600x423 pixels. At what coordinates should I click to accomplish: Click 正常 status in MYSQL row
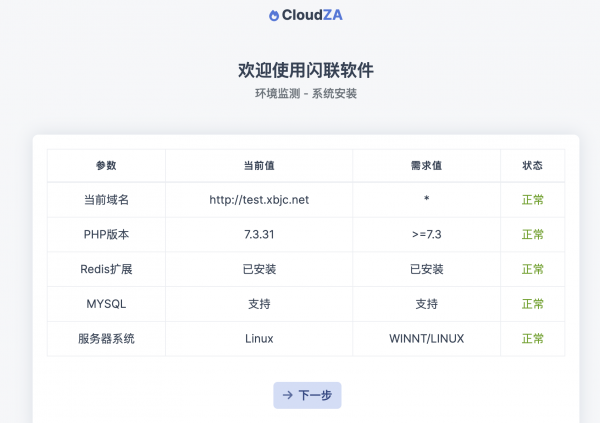tap(533, 304)
